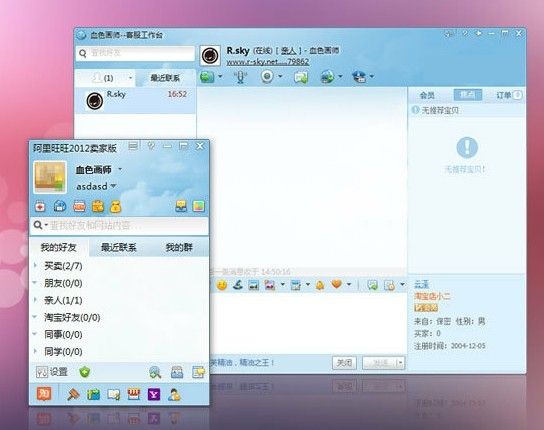Click the shop storefront icon in app bar

click(x=134, y=395)
